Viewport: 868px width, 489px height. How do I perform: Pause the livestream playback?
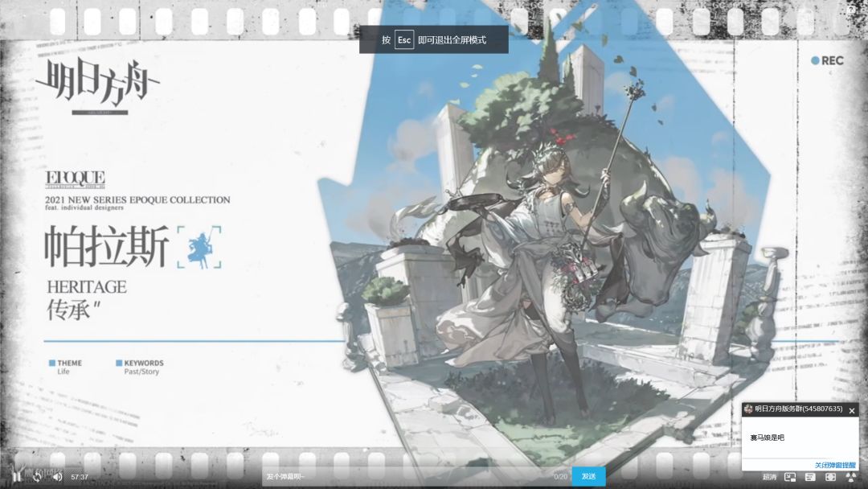(x=17, y=477)
